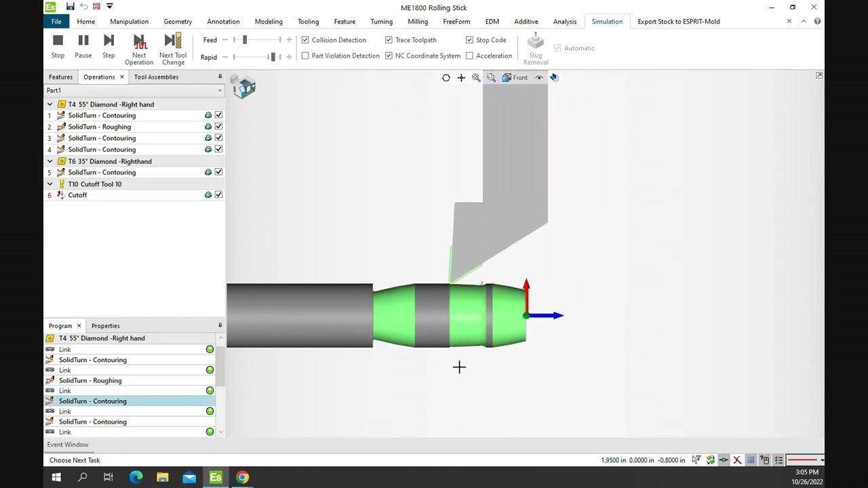Select operation 6 Cutoff in the list

[77, 195]
